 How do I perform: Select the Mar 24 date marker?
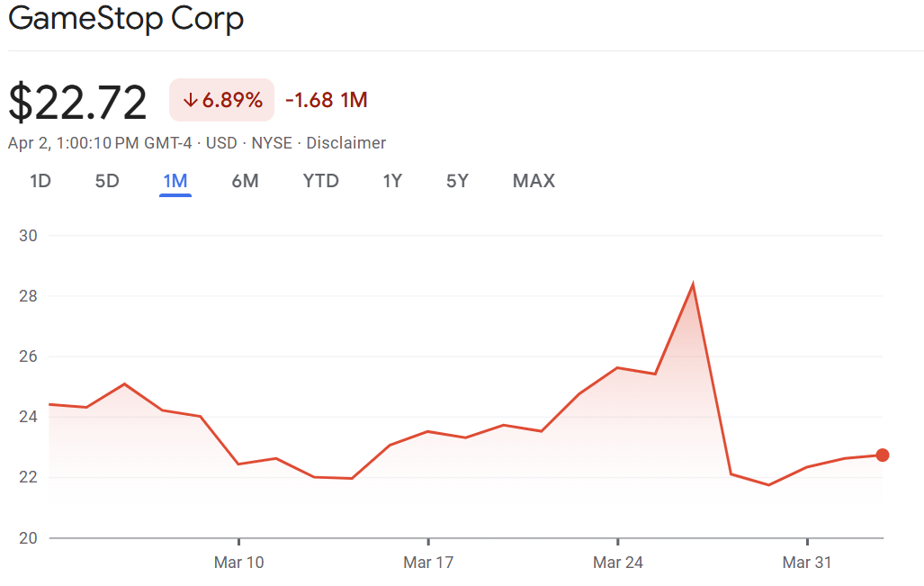618,563
